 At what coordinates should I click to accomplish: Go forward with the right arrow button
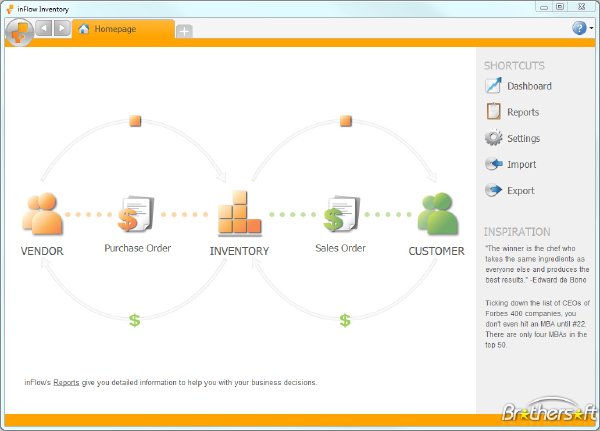[x=62, y=28]
